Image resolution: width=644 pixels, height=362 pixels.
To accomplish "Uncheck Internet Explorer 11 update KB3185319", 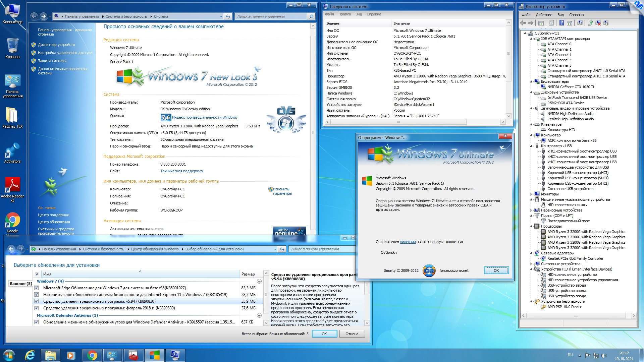I will (x=36, y=295).
